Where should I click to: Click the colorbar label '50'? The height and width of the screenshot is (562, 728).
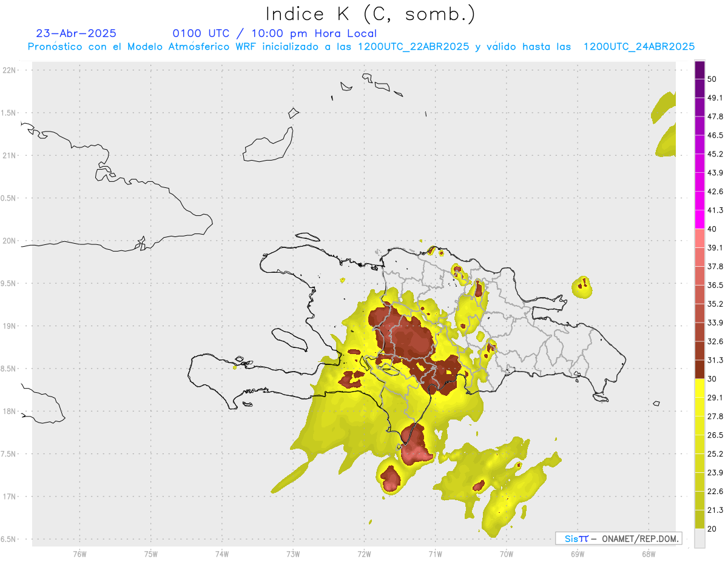(x=713, y=79)
